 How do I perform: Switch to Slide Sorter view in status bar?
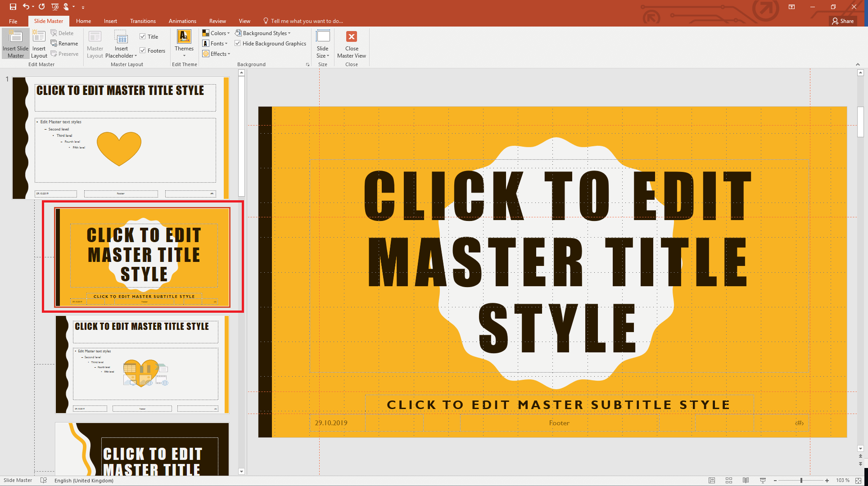click(x=729, y=480)
